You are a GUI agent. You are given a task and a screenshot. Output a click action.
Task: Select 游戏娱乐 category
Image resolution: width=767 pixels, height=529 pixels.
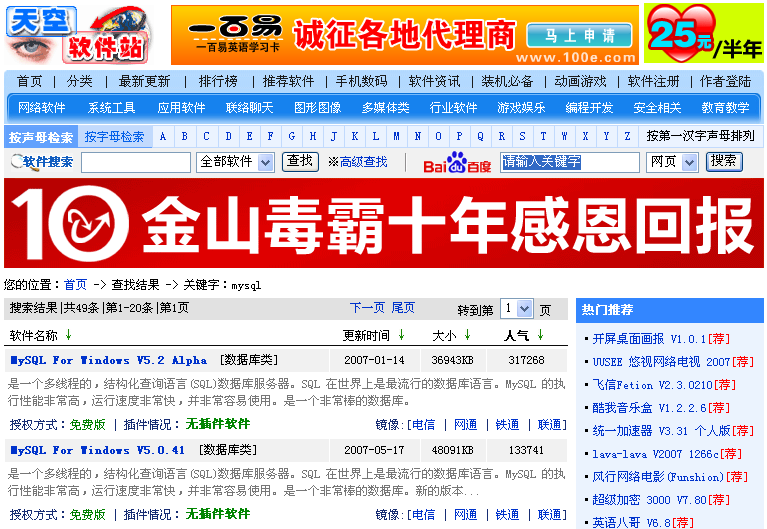coord(521,108)
